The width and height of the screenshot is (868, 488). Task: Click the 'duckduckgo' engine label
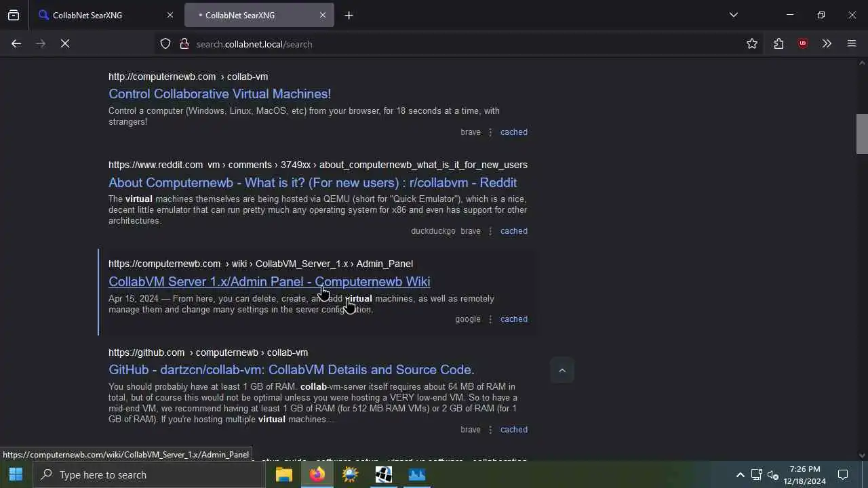pos(433,231)
